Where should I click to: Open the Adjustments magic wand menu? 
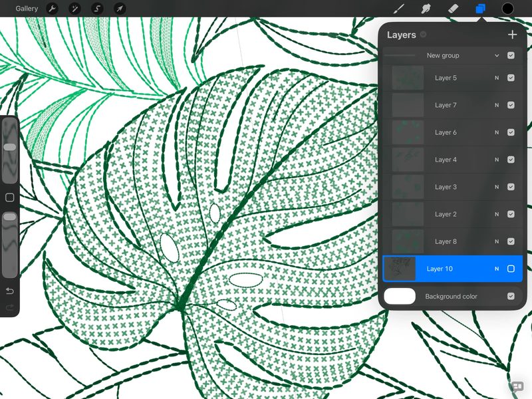click(74, 9)
